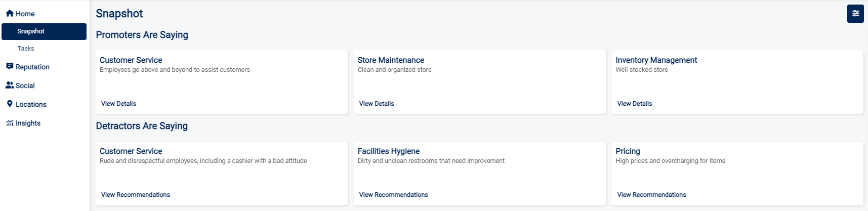Click the Insights chart icon
This screenshot has width=868, height=211.
coord(10,123)
